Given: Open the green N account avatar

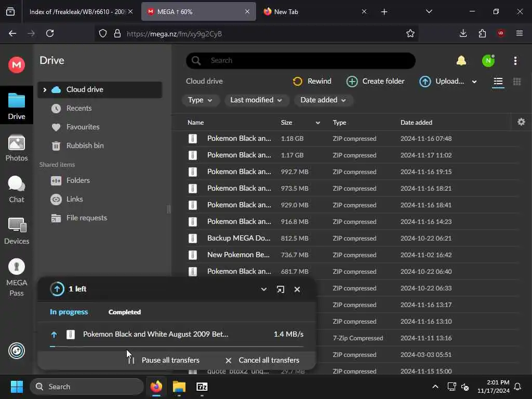Looking at the screenshot, I should coord(488,61).
